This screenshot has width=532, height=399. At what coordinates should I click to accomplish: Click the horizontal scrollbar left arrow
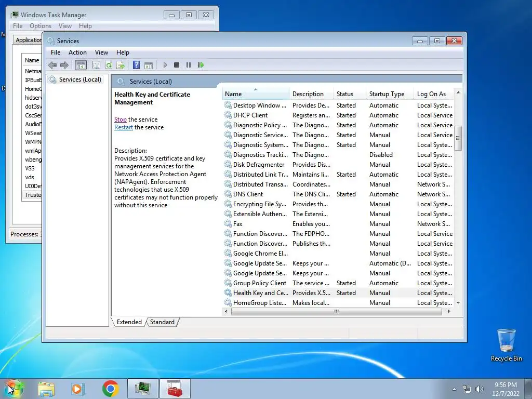pyautogui.click(x=227, y=311)
